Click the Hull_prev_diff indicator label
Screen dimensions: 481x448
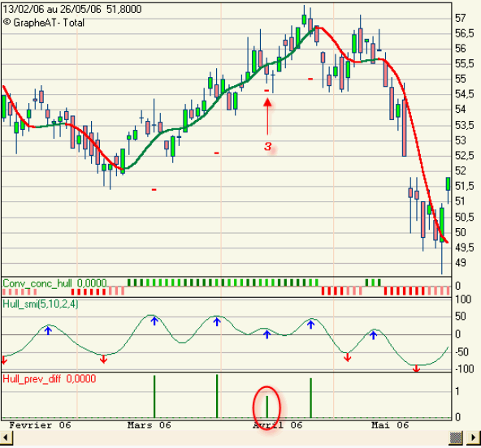pyautogui.click(x=32, y=379)
